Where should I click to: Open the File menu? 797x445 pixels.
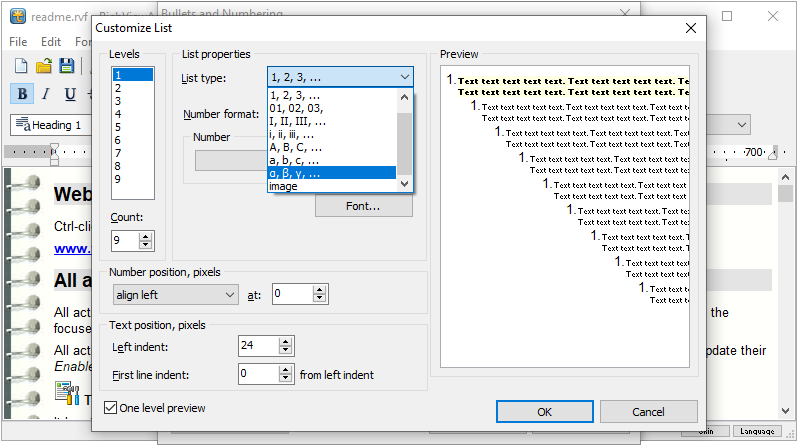tap(18, 42)
